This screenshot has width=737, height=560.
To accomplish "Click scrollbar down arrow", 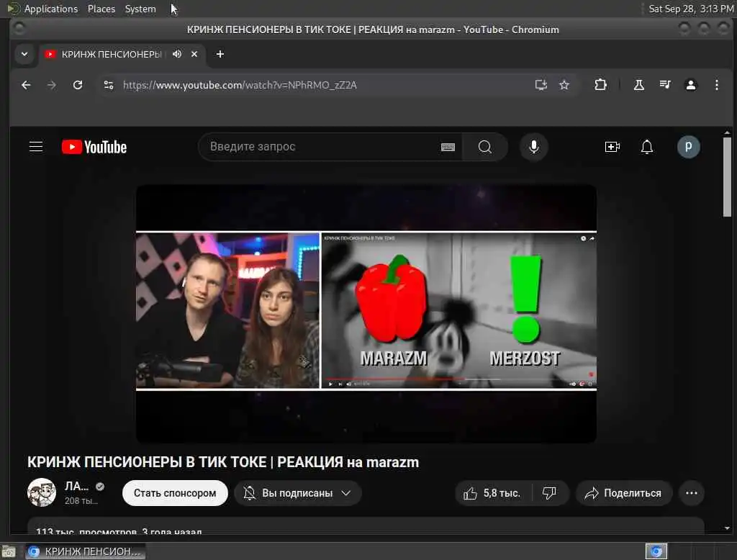I will click(727, 528).
